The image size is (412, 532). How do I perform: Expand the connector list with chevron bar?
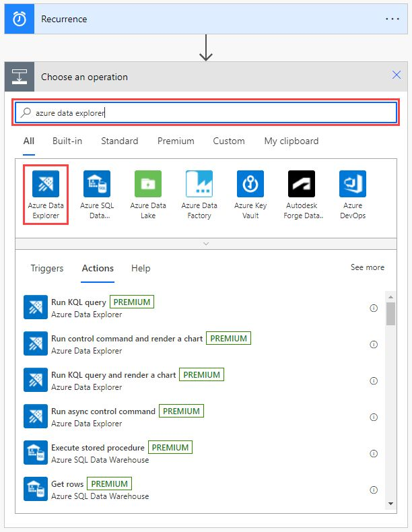click(x=206, y=243)
